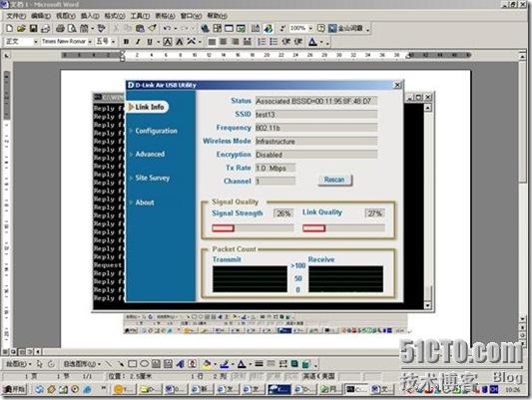Open the 表格 menu

pyautogui.click(x=166, y=16)
